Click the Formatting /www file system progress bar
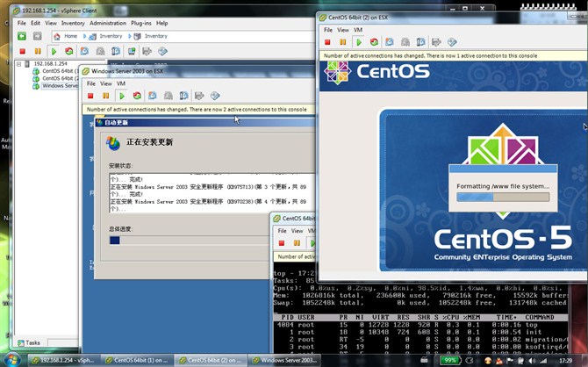Image resolution: width=588 pixels, height=367 pixels. [503, 197]
